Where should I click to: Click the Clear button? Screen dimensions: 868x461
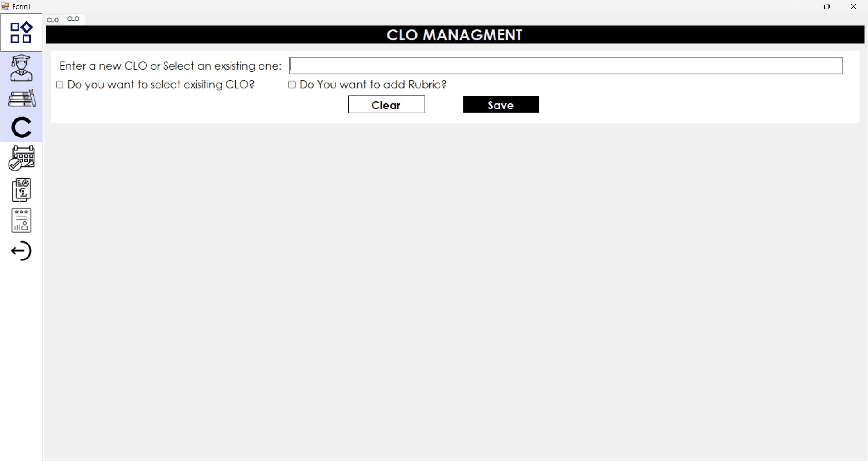pyautogui.click(x=386, y=104)
